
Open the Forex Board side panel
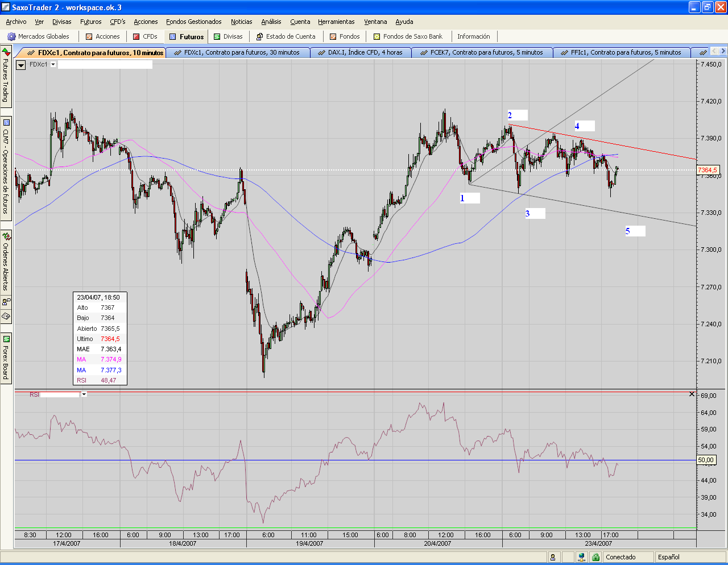6,358
